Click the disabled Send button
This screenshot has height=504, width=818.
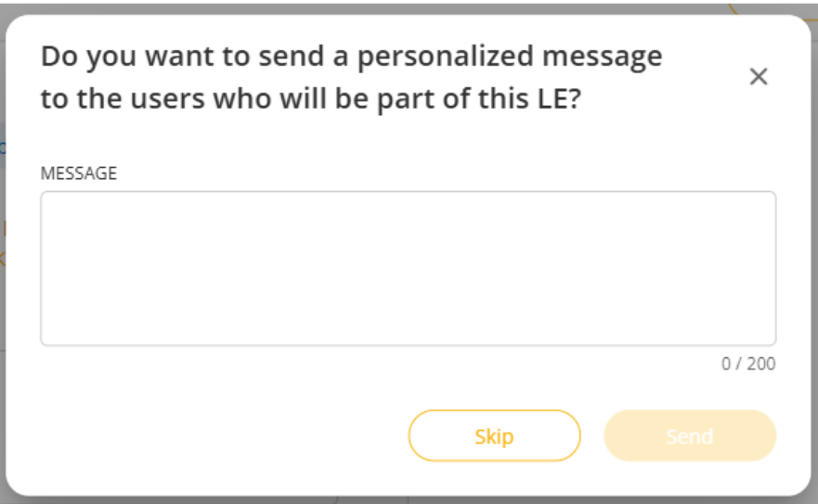(689, 436)
